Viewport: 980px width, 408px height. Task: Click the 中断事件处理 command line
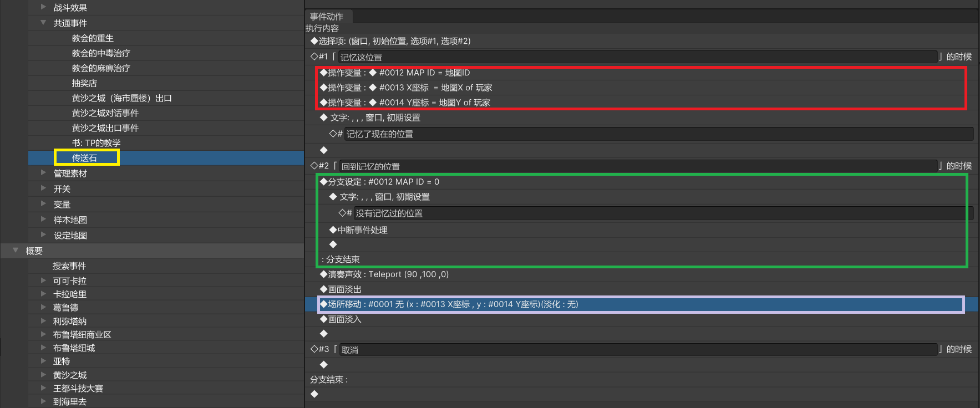pyautogui.click(x=362, y=230)
